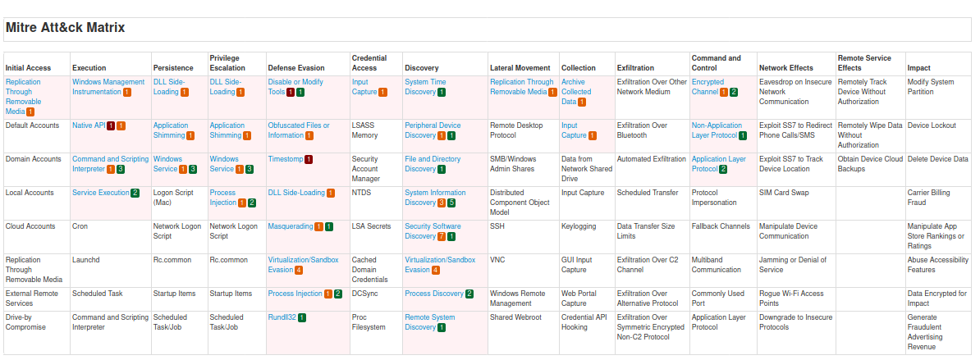The image size is (980, 360).
Task: Open Replication Through Removable Media link under Lateral Movement
Action: tap(522, 87)
